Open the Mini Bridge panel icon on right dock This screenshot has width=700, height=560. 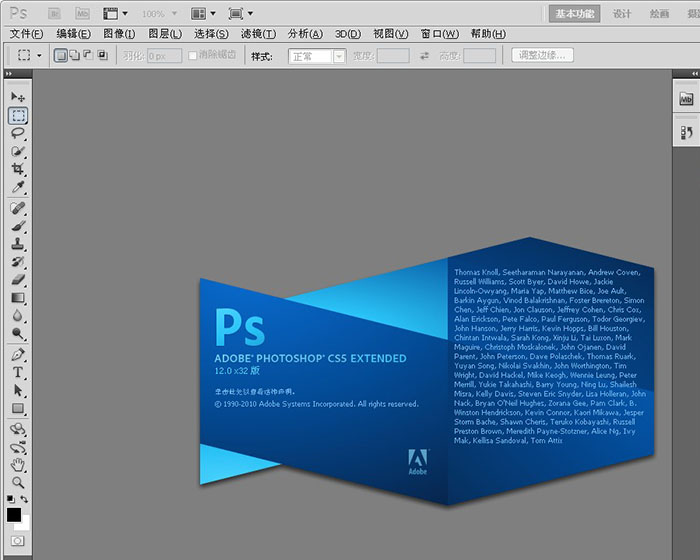[x=686, y=99]
